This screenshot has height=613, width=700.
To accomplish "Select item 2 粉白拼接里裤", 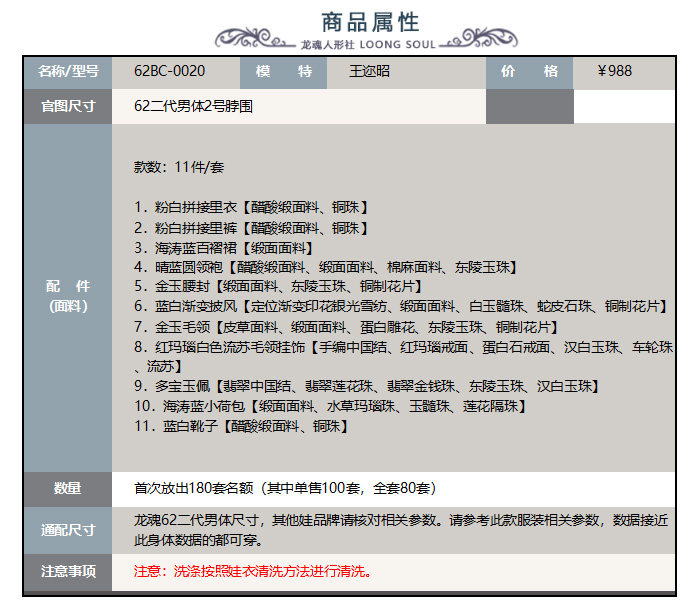I will pos(251,228).
